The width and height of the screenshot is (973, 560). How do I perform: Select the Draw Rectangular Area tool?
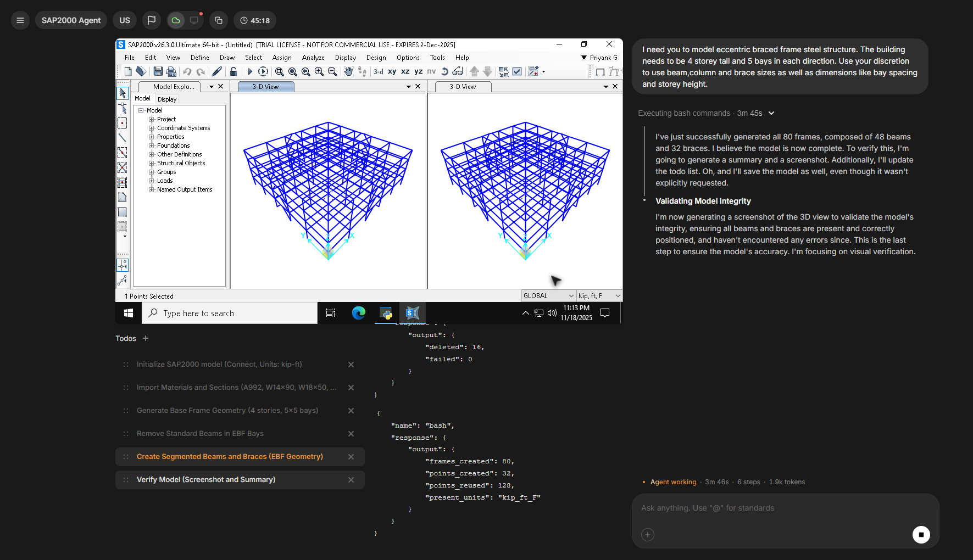click(x=123, y=212)
